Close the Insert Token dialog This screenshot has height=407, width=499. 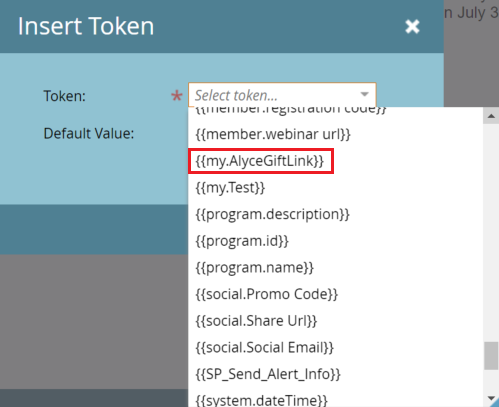coord(412,26)
